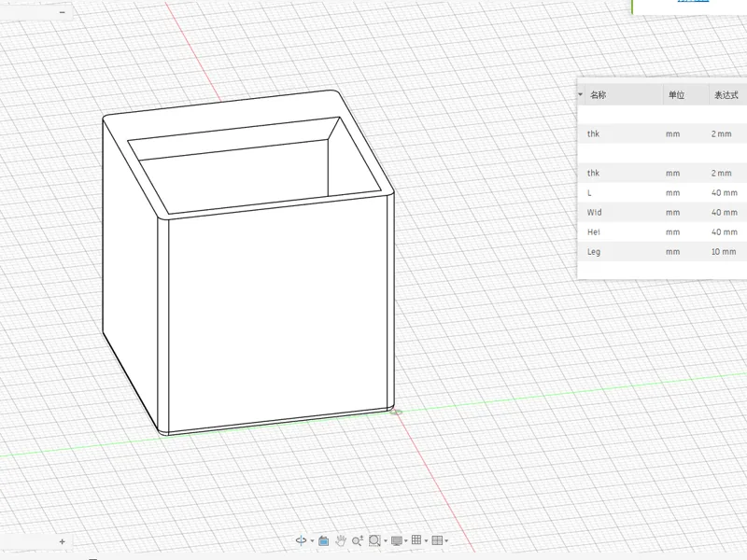Select the front face of the box
This screenshot has width=747, height=560.
[277, 315]
